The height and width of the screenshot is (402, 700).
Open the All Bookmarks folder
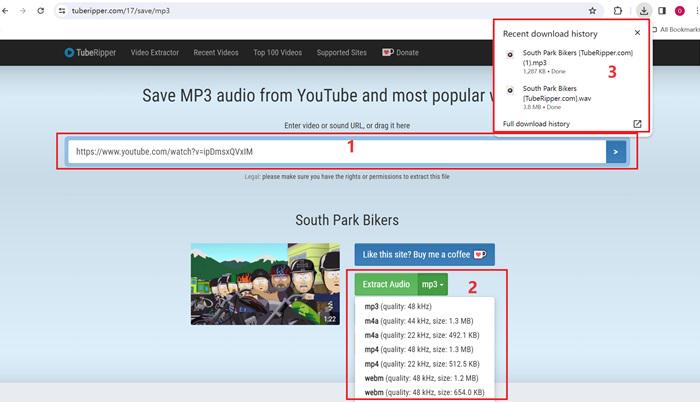pyautogui.click(x=676, y=29)
